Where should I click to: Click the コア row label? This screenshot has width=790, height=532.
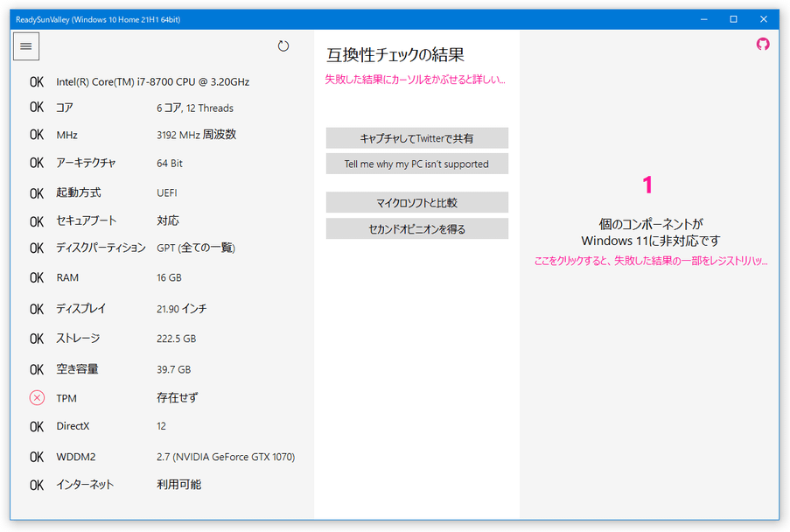point(65,108)
